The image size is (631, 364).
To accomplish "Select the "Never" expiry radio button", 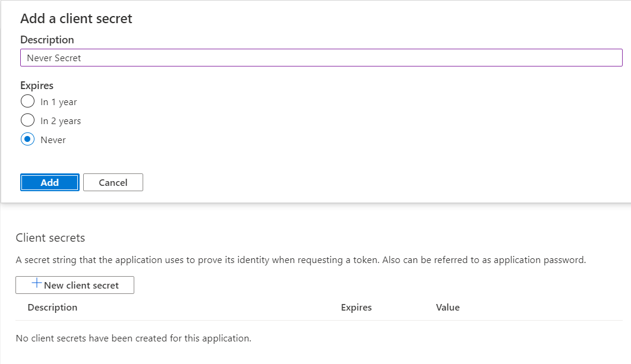I will [x=27, y=140].
